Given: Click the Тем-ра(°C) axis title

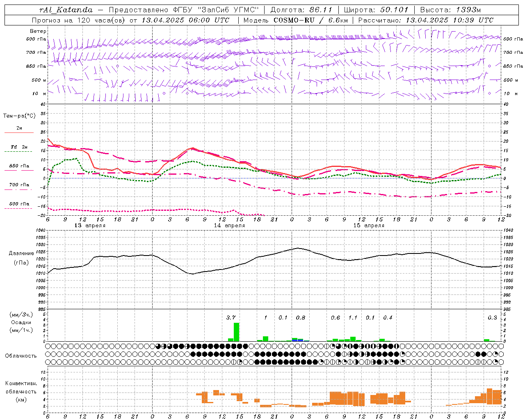Looking at the screenshot, I should point(19,116).
